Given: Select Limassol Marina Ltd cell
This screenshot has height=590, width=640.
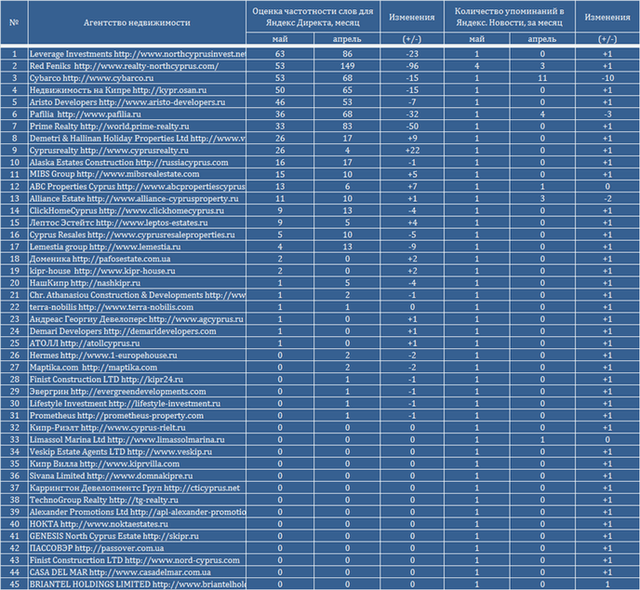Looking at the screenshot, I should coord(137,439).
